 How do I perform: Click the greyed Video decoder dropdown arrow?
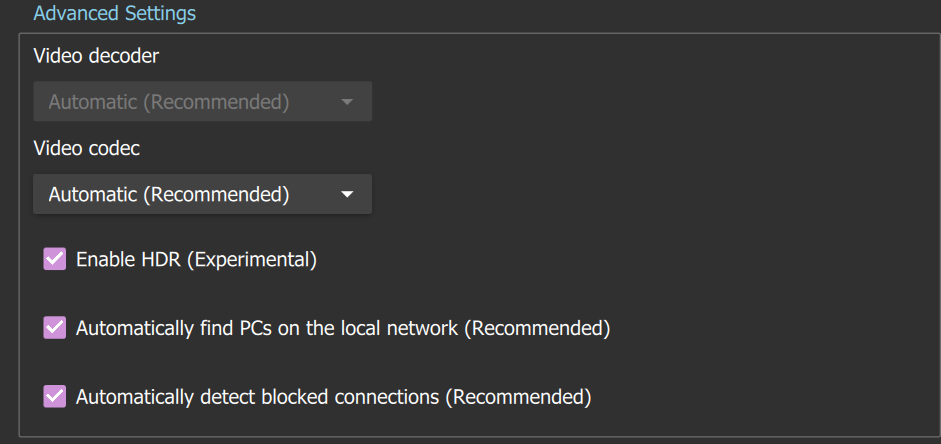pyautogui.click(x=347, y=102)
